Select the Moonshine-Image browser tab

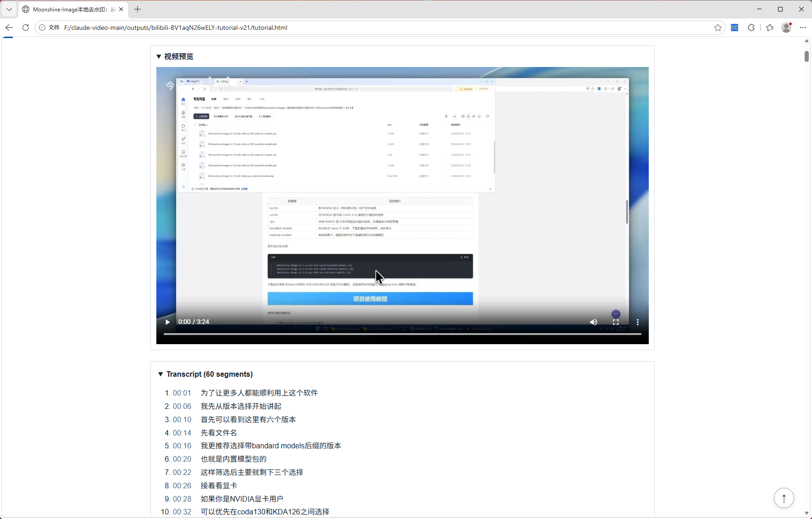(x=73, y=9)
